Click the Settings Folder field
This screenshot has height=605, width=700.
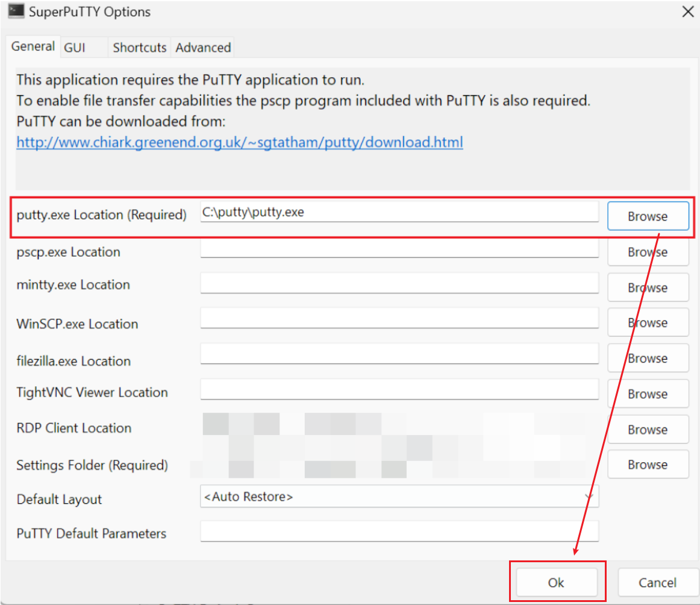[x=399, y=462]
